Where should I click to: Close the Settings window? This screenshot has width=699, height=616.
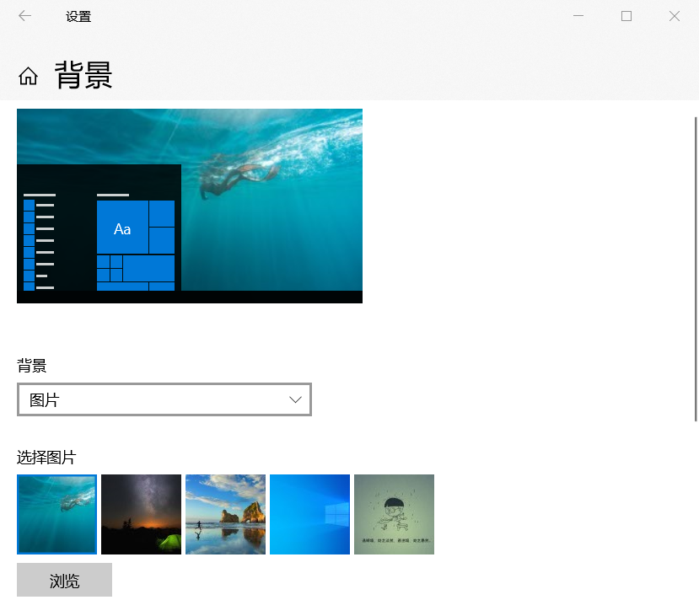675,16
